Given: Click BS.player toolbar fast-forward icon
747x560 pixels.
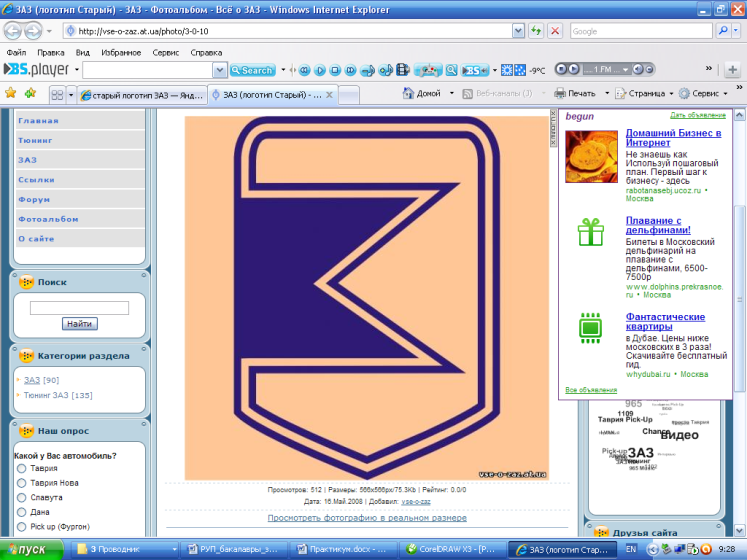Looking at the screenshot, I should point(351,71).
